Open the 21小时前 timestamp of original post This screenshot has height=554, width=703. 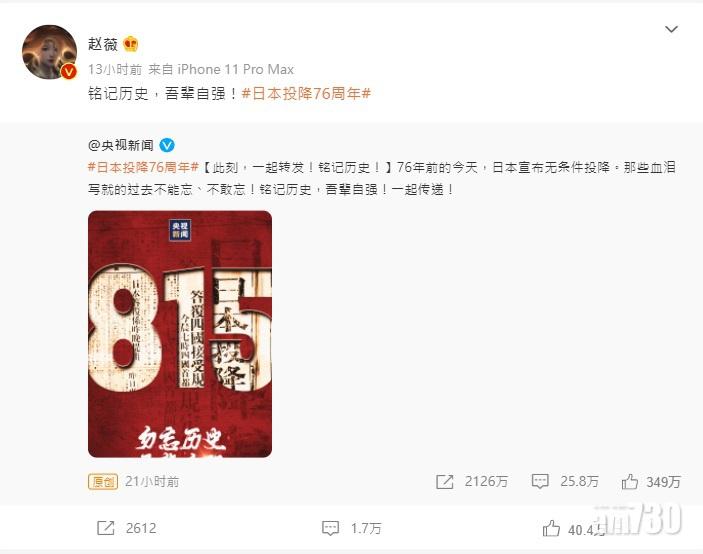pyautogui.click(x=152, y=481)
